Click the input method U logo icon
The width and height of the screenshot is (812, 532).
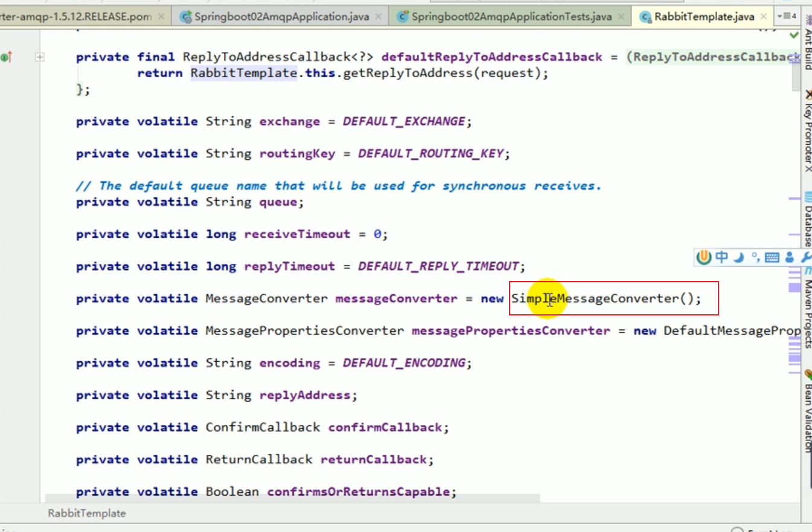point(704,258)
